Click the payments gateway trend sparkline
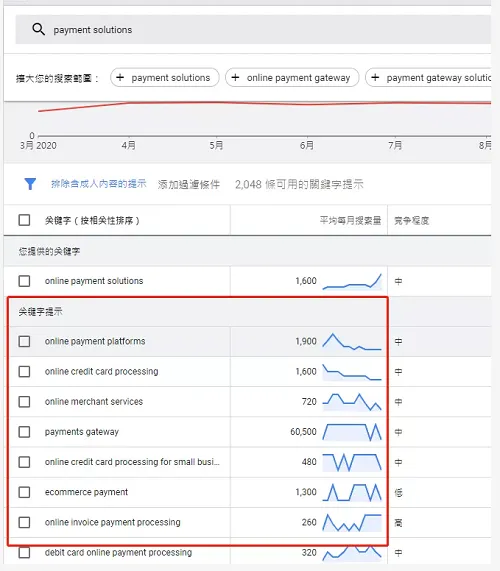The height and width of the screenshot is (571, 500). (x=352, y=432)
